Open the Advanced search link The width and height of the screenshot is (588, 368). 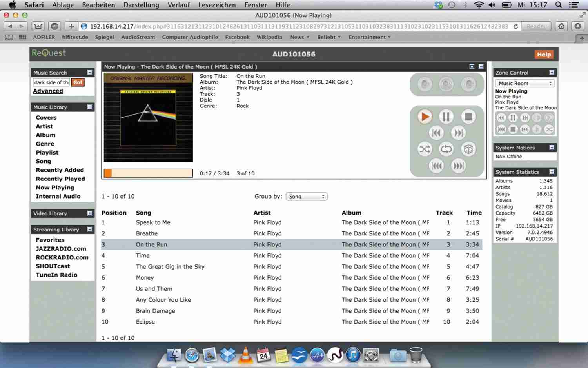click(x=48, y=91)
